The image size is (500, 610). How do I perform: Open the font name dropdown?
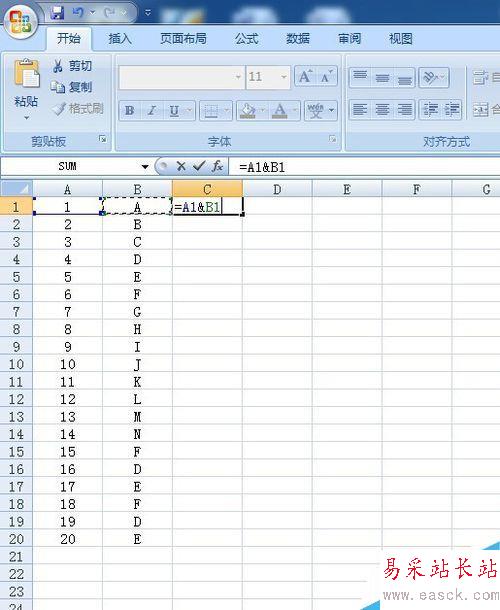pyautogui.click(x=238, y=77)
